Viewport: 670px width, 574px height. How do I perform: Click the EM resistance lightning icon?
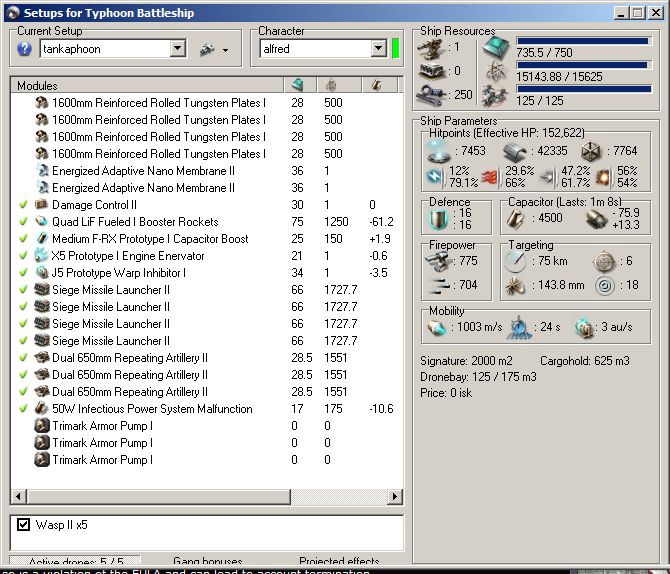(x=436, y=177)
